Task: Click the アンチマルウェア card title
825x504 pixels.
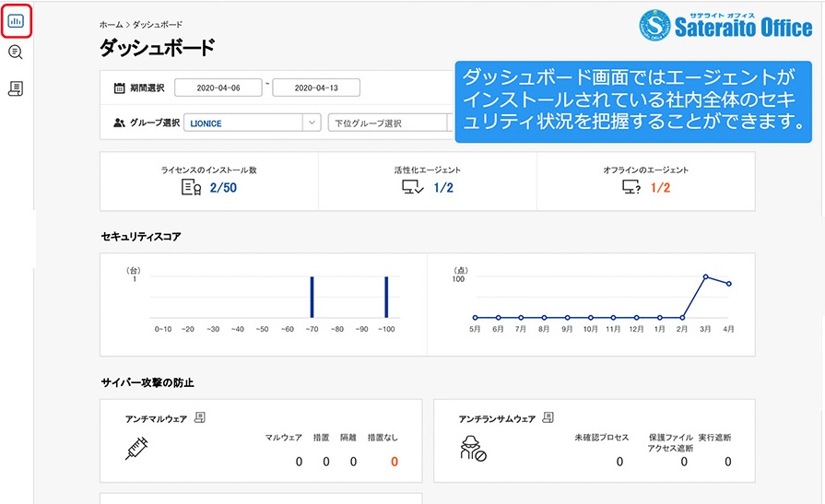Action: pyautogui.click(x=156, y=419)
